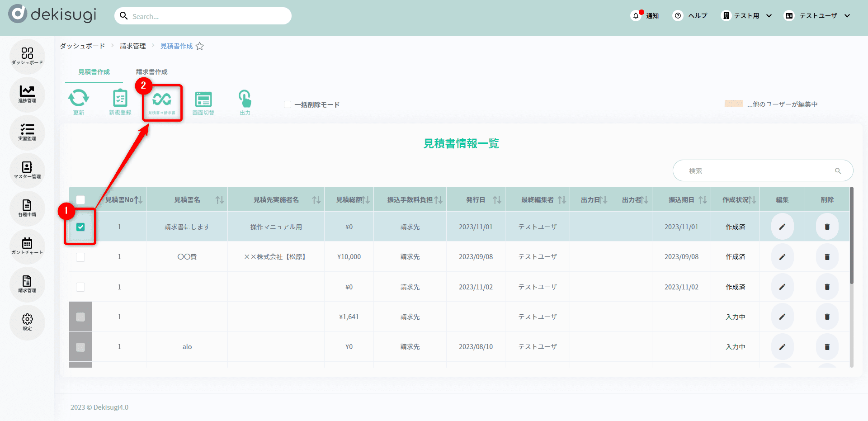Click the 更新 refresh icon
The width and height of the screenshot is (868, 421).
pos(79,99)
